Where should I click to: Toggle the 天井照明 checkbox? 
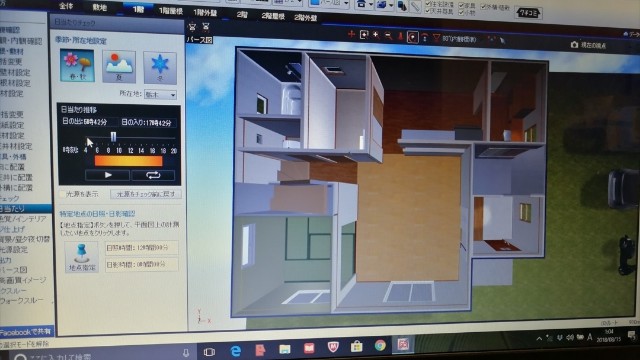[428, 11]
